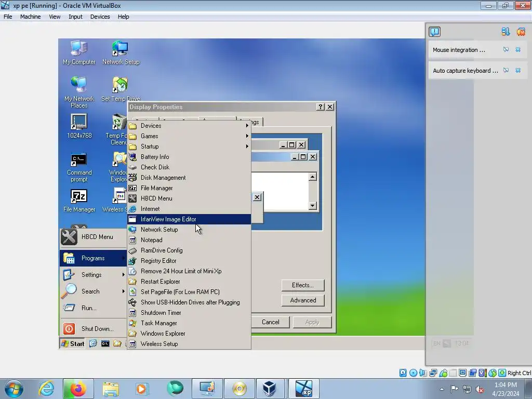Screen dimensions: 532x399
Task: Dismiss the Auto capture keyboard notification
Action: pos(518,70)
